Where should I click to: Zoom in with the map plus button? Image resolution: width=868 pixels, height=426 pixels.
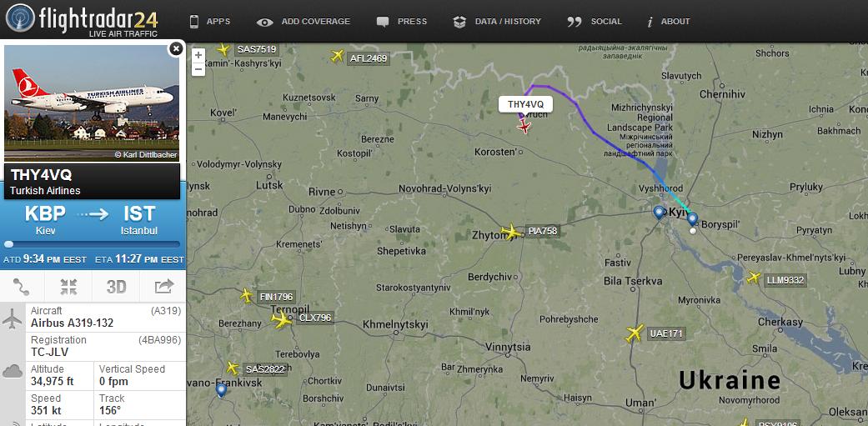(198, 55)
